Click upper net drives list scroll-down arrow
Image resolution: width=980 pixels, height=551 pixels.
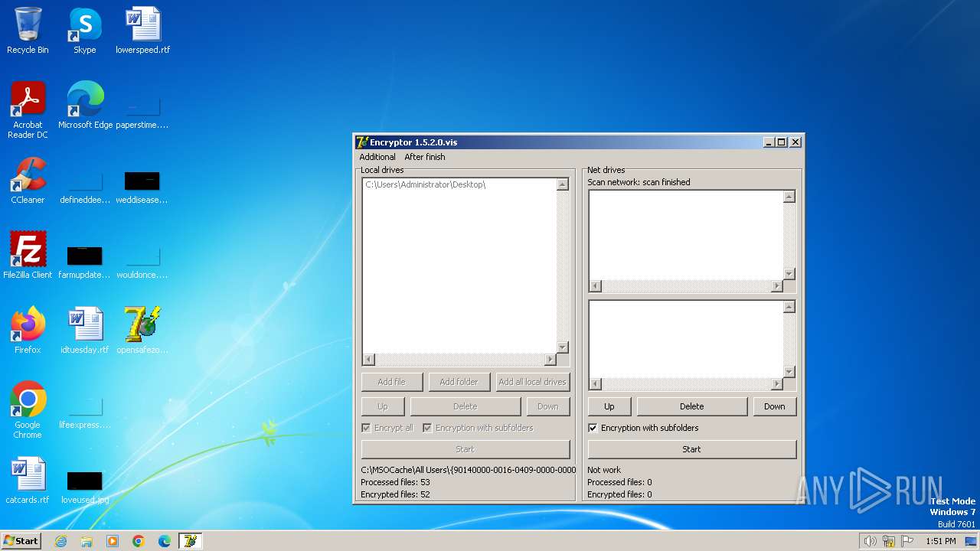[789, 274]
